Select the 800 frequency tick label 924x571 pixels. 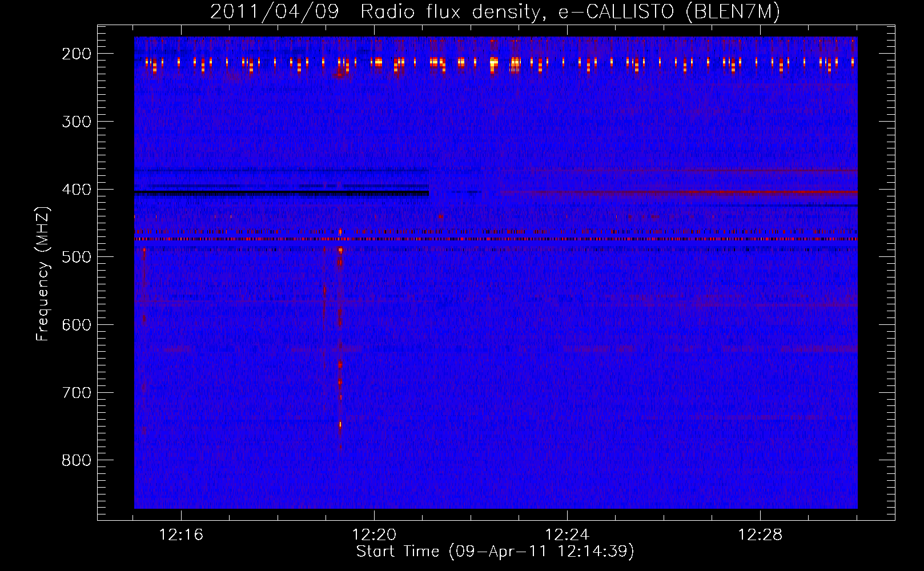pyautogui.click(x=77, y=460)
